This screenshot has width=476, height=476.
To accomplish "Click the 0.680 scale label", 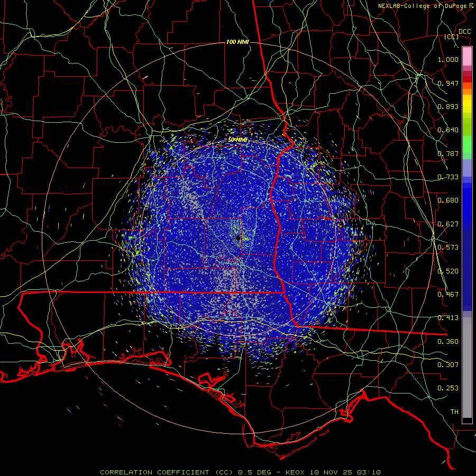I will coord(448,200).
